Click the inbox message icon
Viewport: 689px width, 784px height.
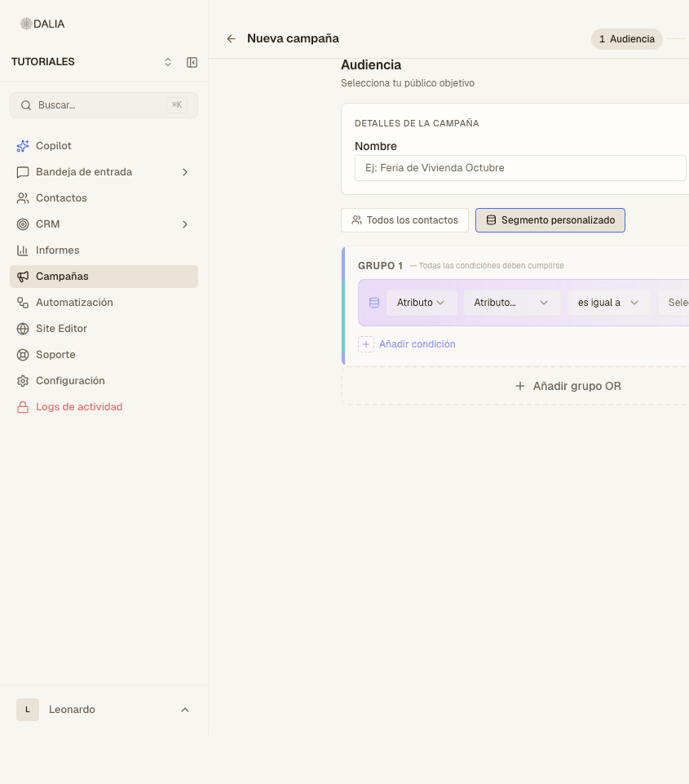pos(23,172)
